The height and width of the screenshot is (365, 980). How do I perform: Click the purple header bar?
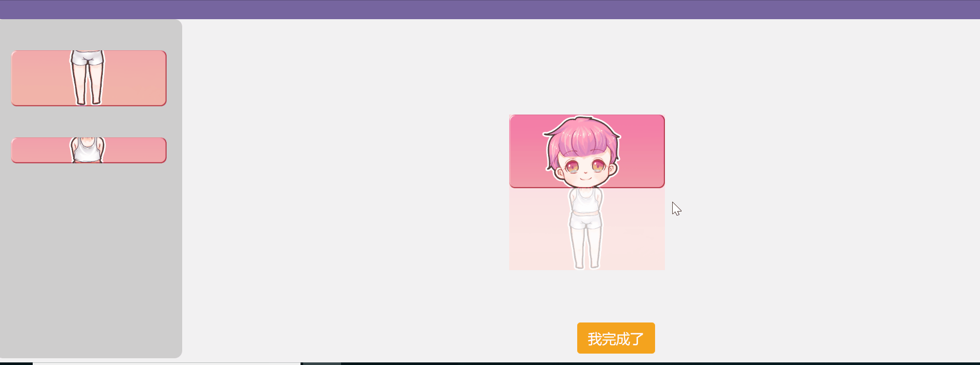tap(490, 9)
